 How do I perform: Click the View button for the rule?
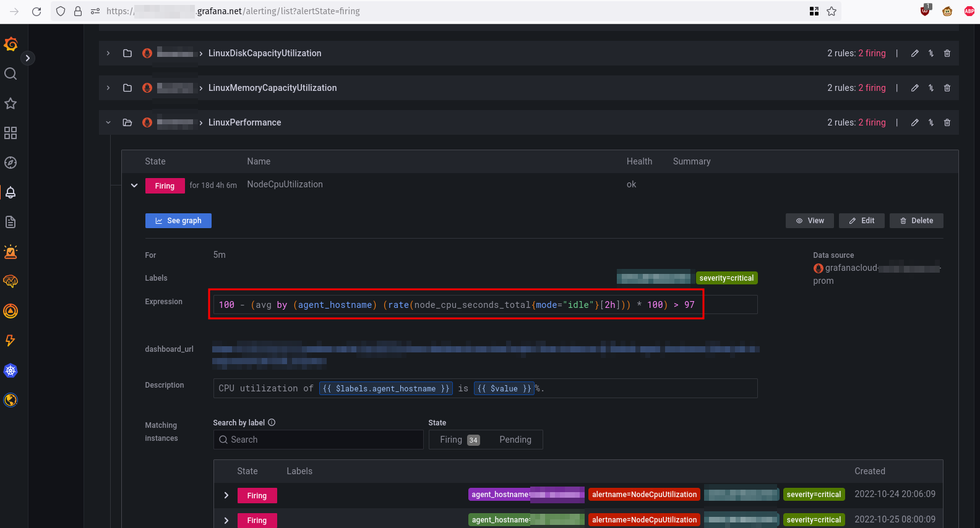click(x=810, y=221)
